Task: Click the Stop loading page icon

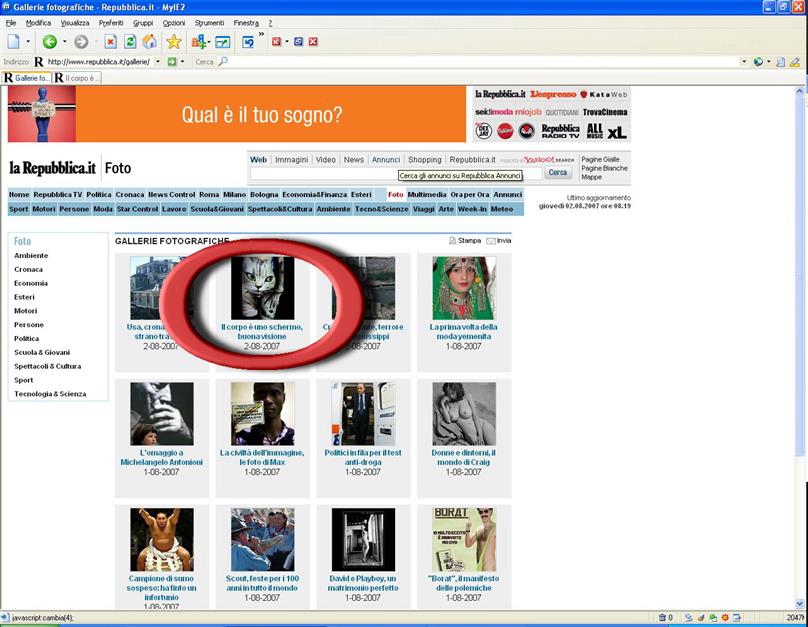Action: pyautogui.click(x=110, y=42)
